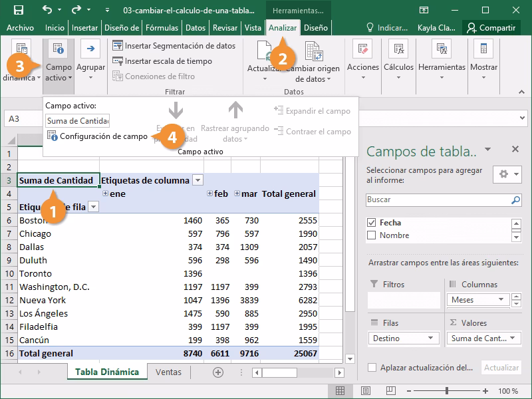The image size is (532, 399).
Task: Switch to the Vista tab
Action: (253, 28)
